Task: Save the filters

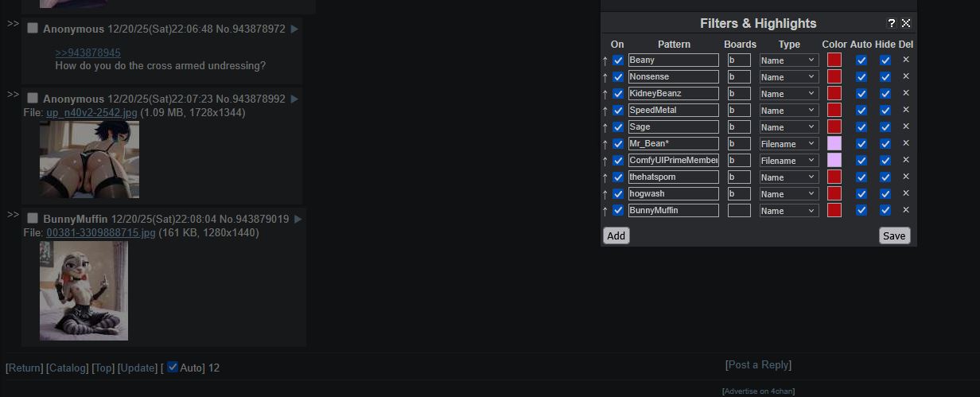Action: pos(894,235)
